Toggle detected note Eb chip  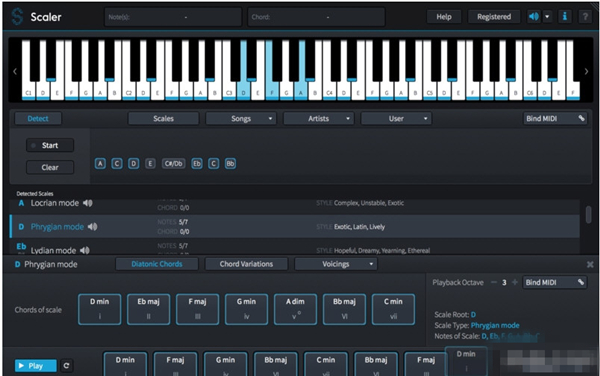197,164
